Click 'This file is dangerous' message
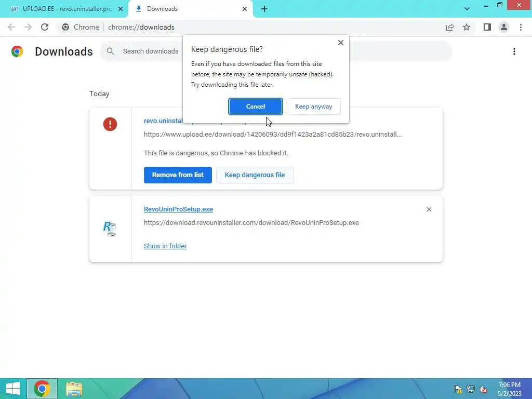The image size is (532, 399). [216, 153]
